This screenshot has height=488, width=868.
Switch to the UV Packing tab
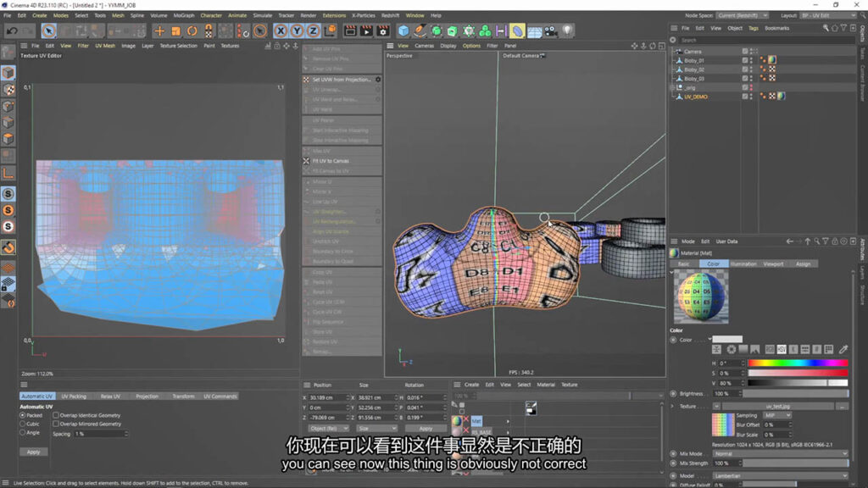click(74, 396)
